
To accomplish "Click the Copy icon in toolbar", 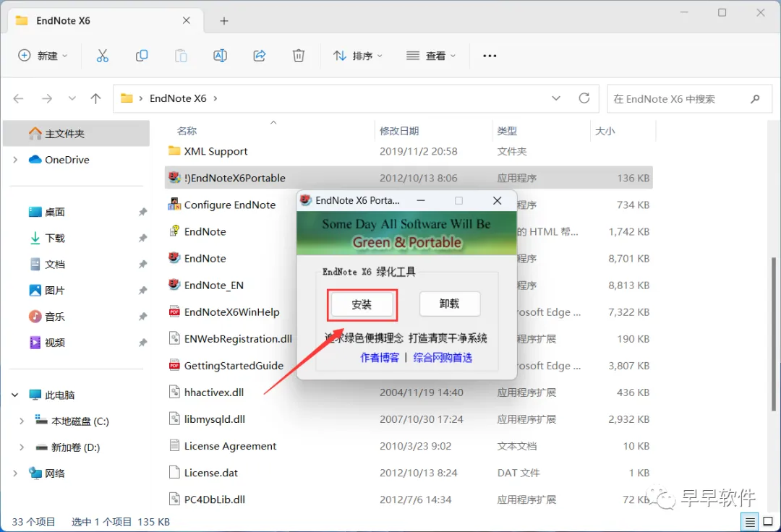I will click(x=142, y=56).
